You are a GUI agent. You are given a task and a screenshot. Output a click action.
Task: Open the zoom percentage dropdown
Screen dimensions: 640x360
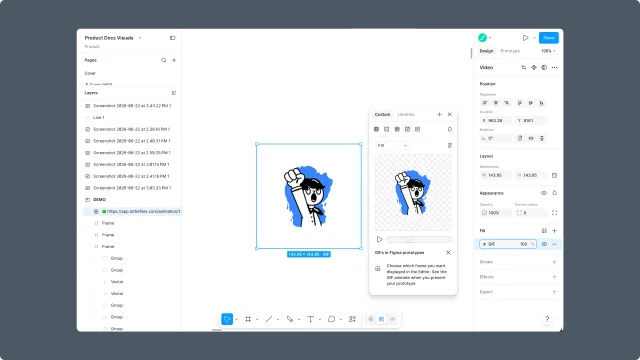[548, 51]
